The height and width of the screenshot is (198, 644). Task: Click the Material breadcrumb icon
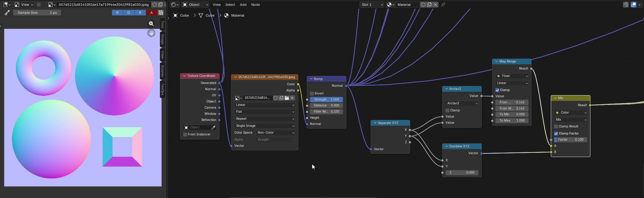tap(226, 15)
